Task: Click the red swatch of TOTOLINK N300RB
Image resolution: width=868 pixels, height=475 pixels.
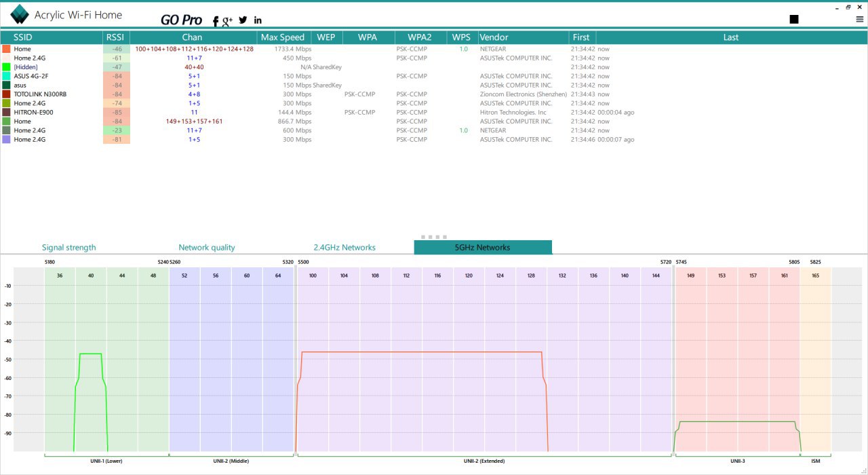Action: coord(6,94)
